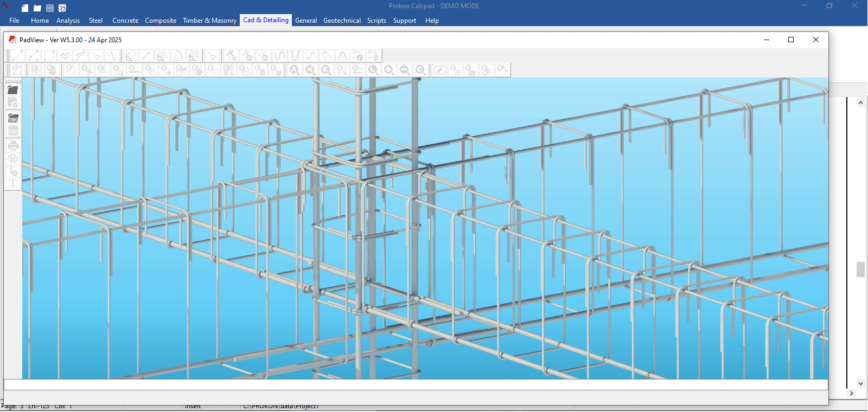
Task: Click the layers stack icon in toolbar
Action: (52, 70)
